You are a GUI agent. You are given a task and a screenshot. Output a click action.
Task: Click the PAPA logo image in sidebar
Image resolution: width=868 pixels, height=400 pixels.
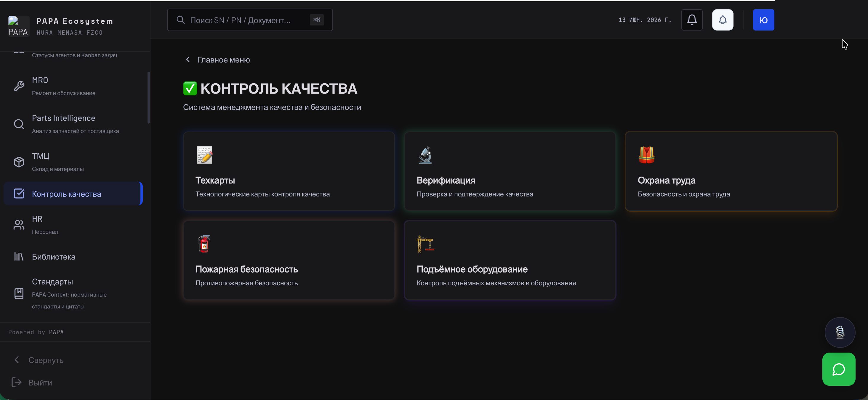point(19,26)
